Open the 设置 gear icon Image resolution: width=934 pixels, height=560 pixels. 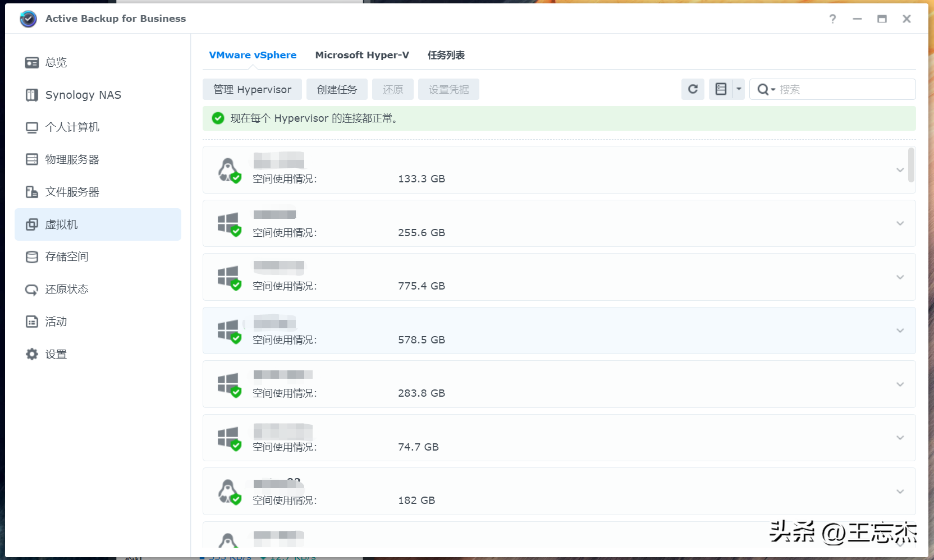(x=32, y=354)
